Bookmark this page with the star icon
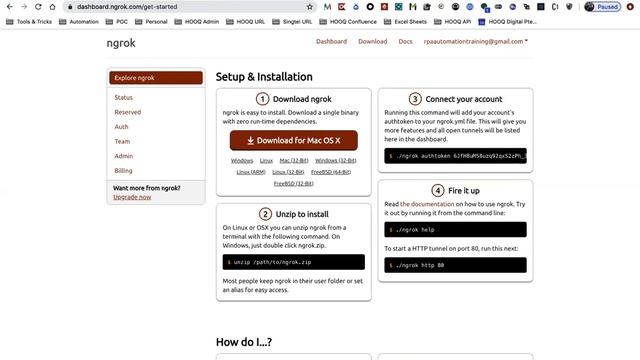This screenshot has width=640, height=360. tap(310, 7)
